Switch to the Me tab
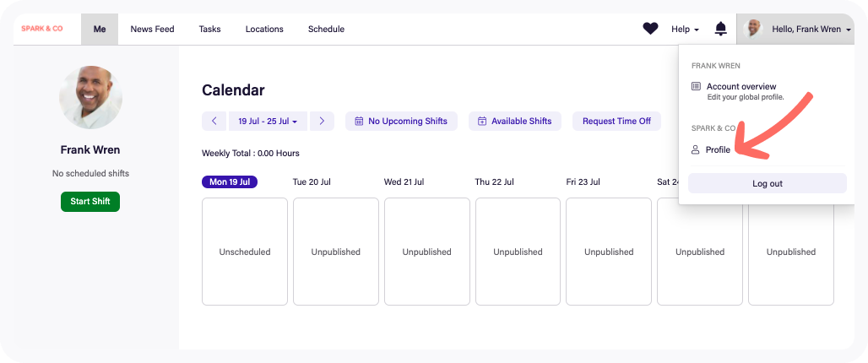This screenshot has width=868, height=363. [x=100, y=30]
